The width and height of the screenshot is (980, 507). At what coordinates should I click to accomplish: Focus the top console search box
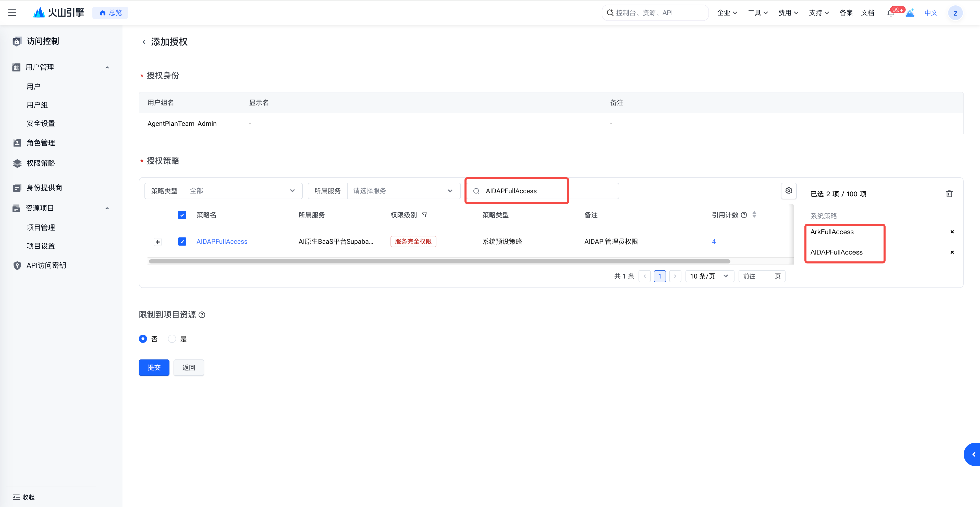655,13
